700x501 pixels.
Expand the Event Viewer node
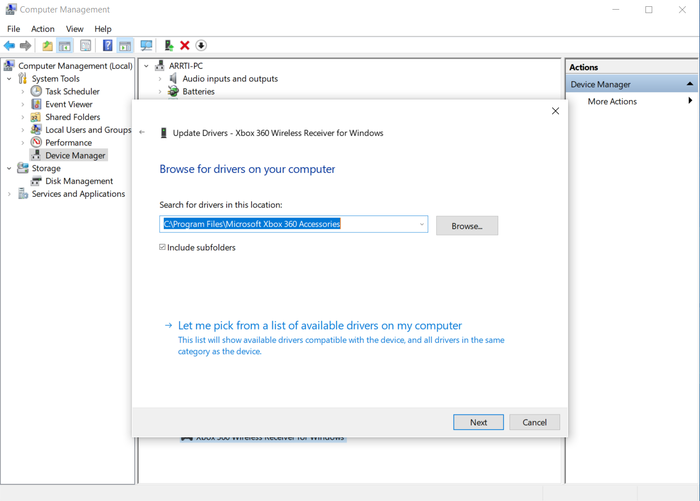[x=23, y=104]
